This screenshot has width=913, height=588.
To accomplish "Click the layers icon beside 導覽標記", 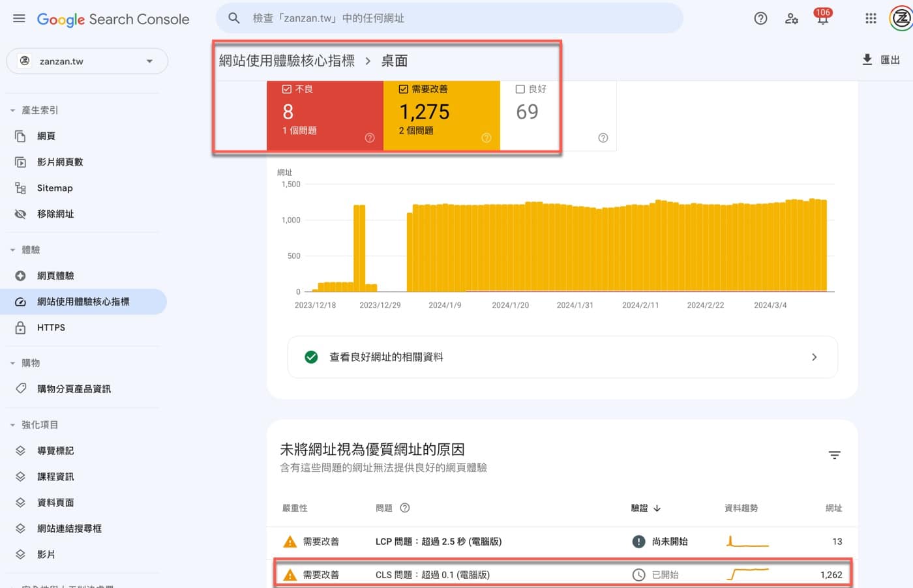I will point(20,451).
